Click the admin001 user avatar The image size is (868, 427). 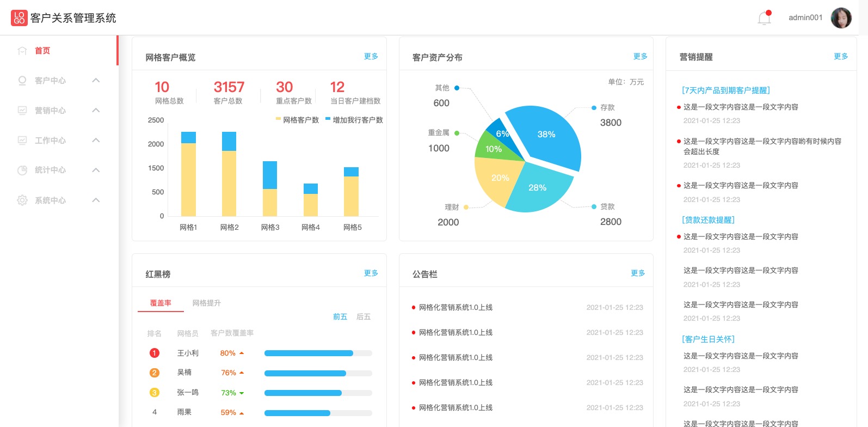pyautogui.click(x=841, y=18)
